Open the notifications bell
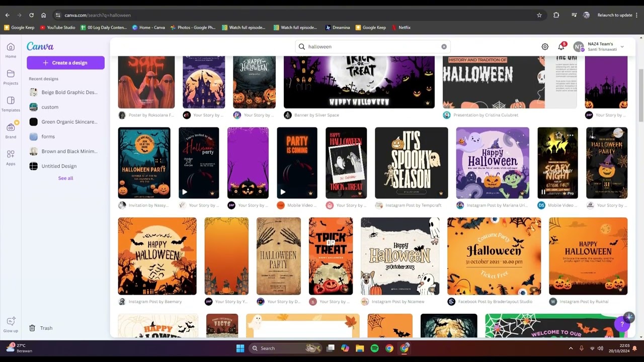Viewport: 644px width, 362px height. (561, 47)
